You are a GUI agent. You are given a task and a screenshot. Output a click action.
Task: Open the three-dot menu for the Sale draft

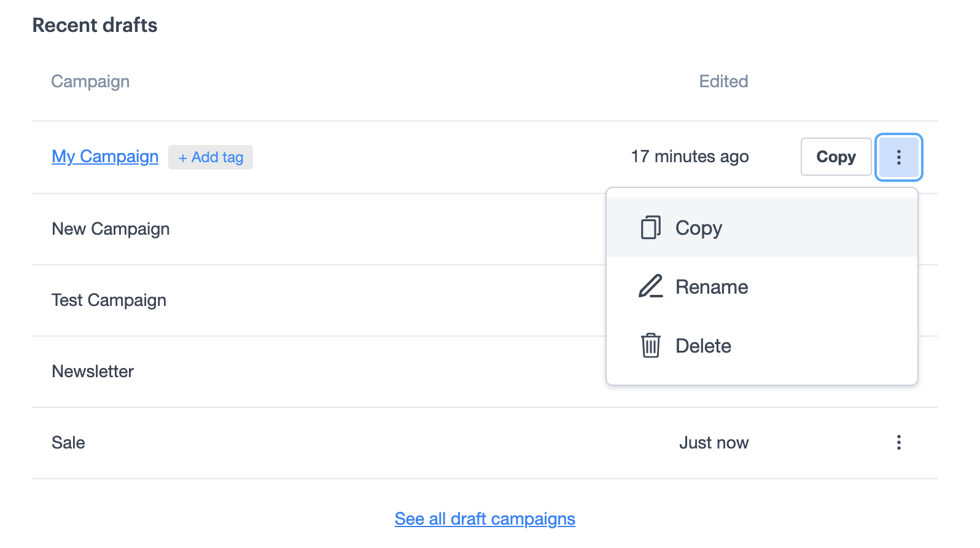(x=898, y=442)
